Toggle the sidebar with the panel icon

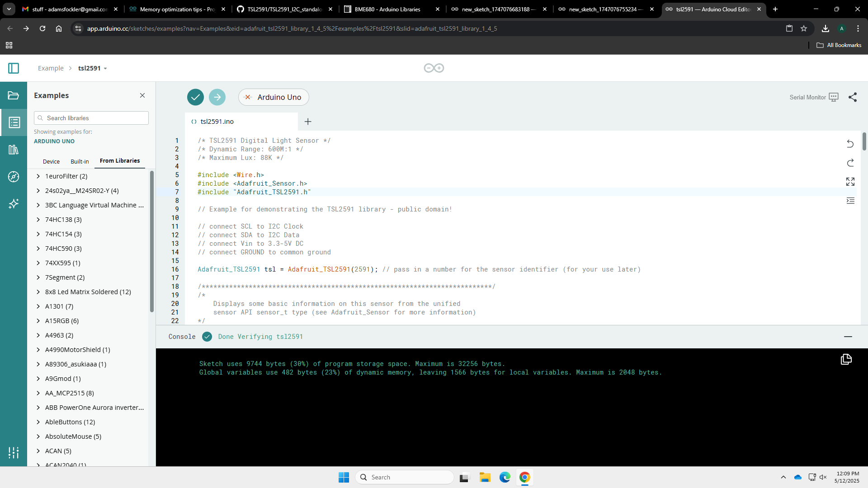(14, 68)
